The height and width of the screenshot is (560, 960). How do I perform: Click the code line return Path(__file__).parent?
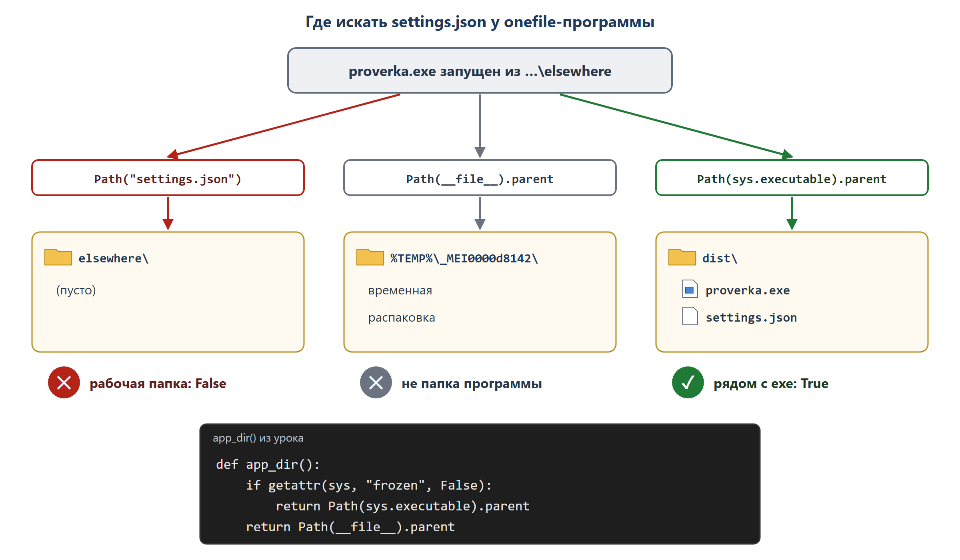click(350, 527)
